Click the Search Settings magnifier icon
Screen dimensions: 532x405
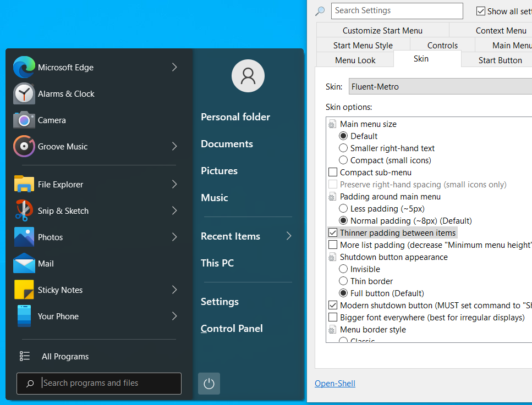[320, 11]
